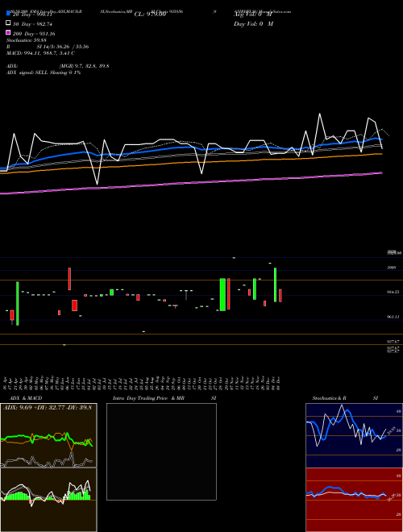Click the 'ADX & MACD' panel heading
The height and width of the screenshot is (532, 403).
coord(26,398)
